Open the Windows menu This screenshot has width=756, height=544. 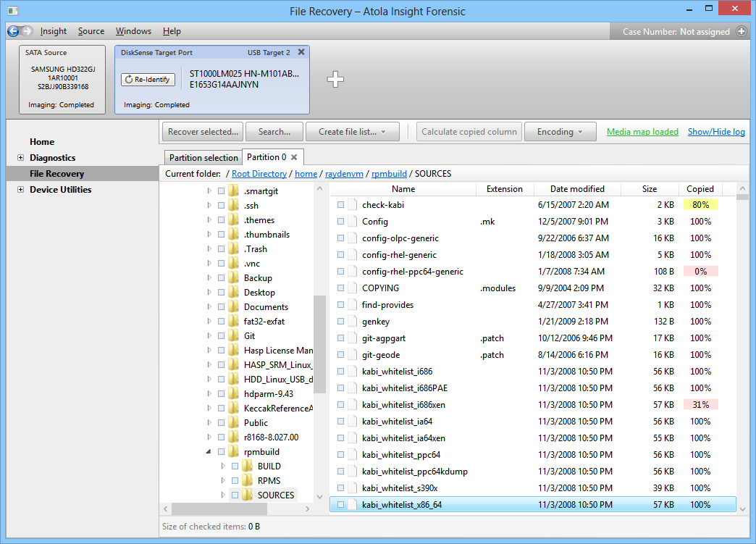133,31
